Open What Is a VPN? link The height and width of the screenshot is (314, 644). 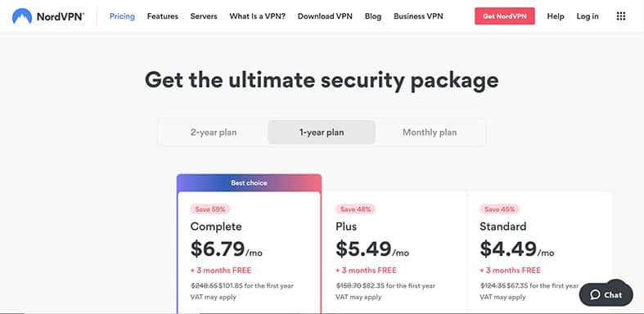(258, 16)
